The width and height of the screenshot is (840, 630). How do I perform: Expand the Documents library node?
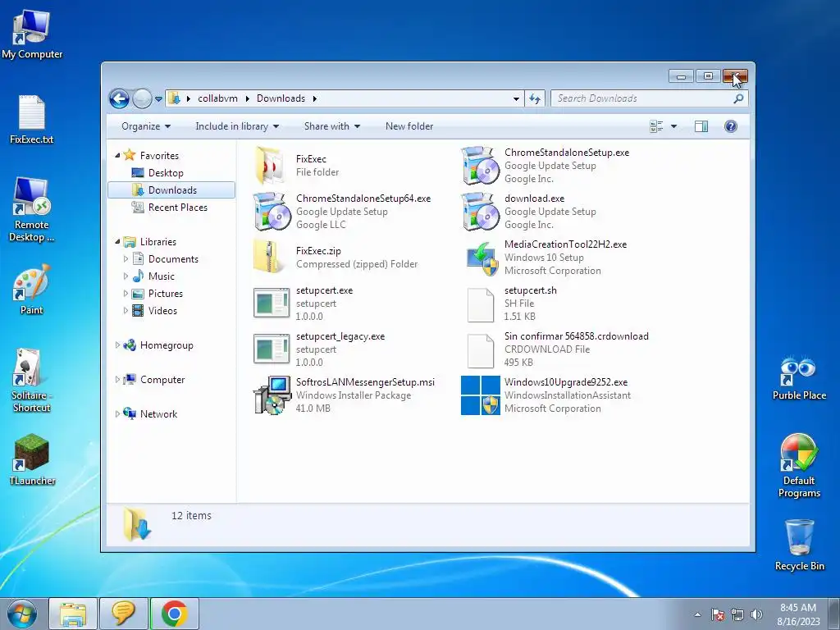tap(126, 258)
